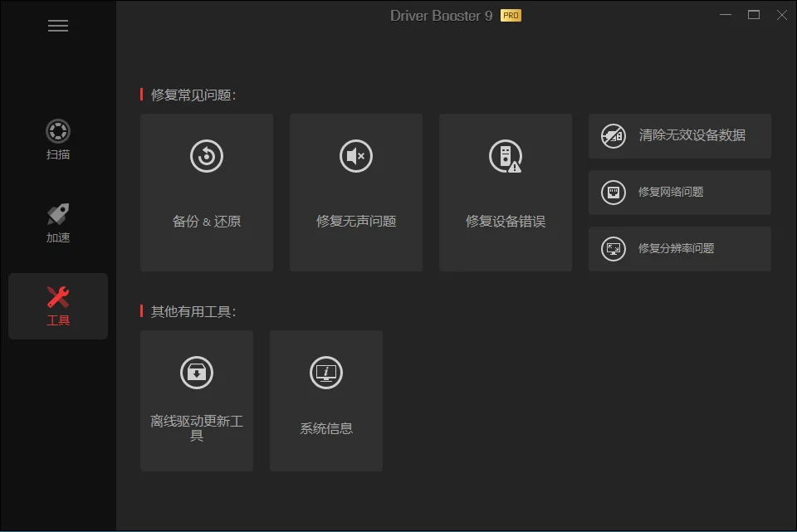Launch 修复网络问题 repair tool
This screenshot has height=532, width=797.
(679, 193)
